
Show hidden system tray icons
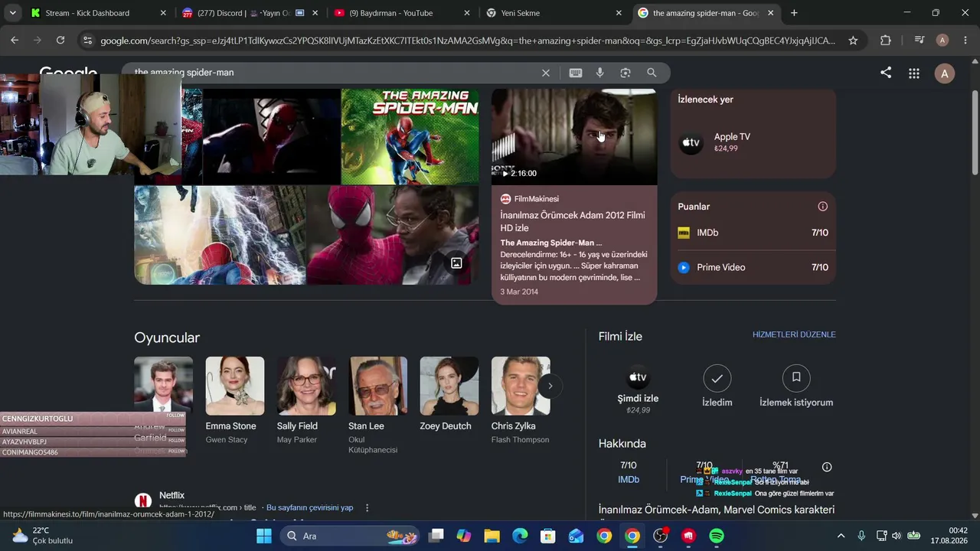point(841,536)
